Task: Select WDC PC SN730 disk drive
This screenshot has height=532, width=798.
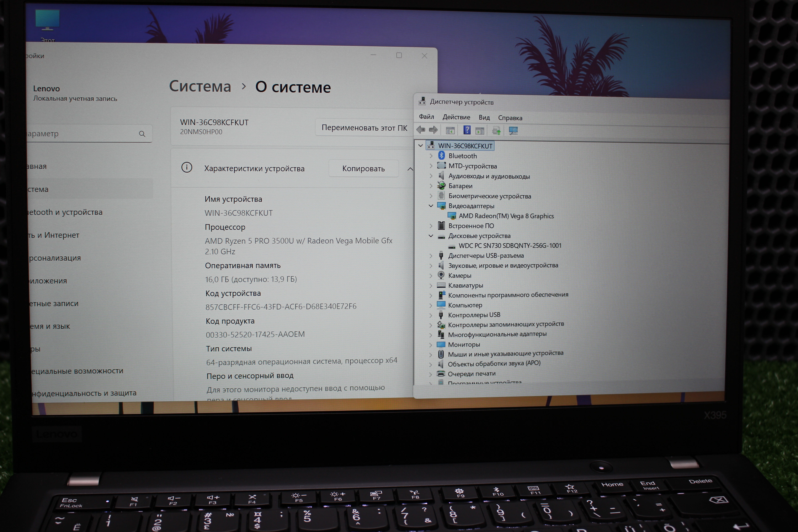Action: click(x=510, y=246)
